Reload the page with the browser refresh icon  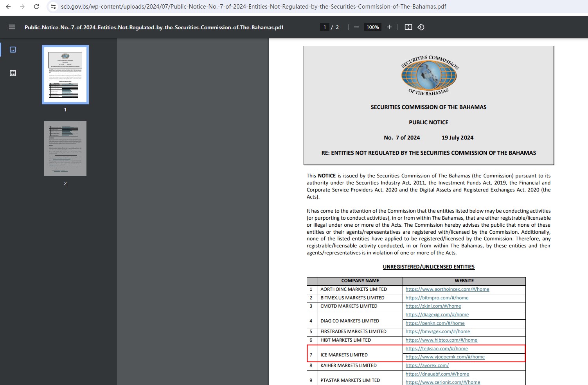coord(36,7)
